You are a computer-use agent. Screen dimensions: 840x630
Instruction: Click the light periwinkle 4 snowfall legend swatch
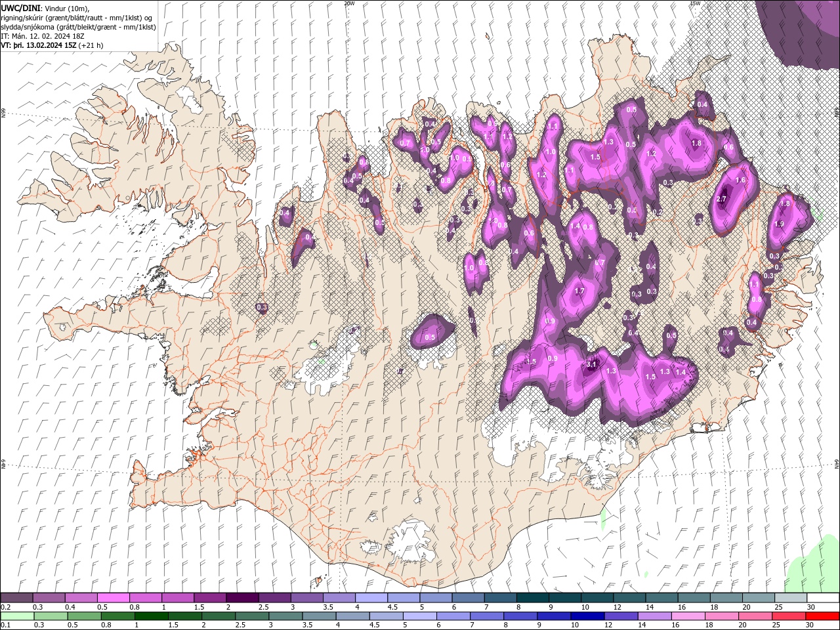pyautogui.click(x=371, y=598)
